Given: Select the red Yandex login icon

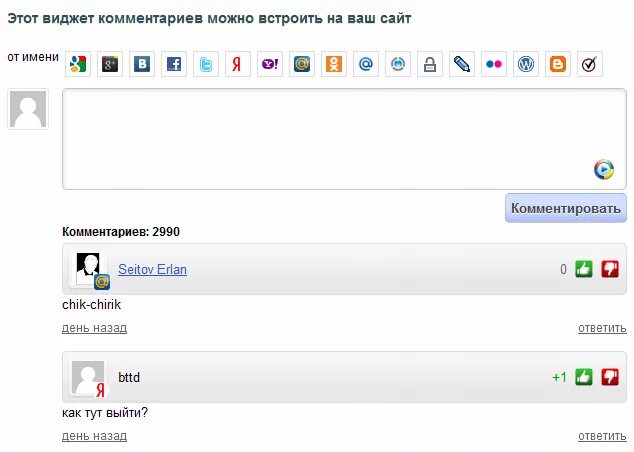Looking at the screenshot, I should pos(238,64).
